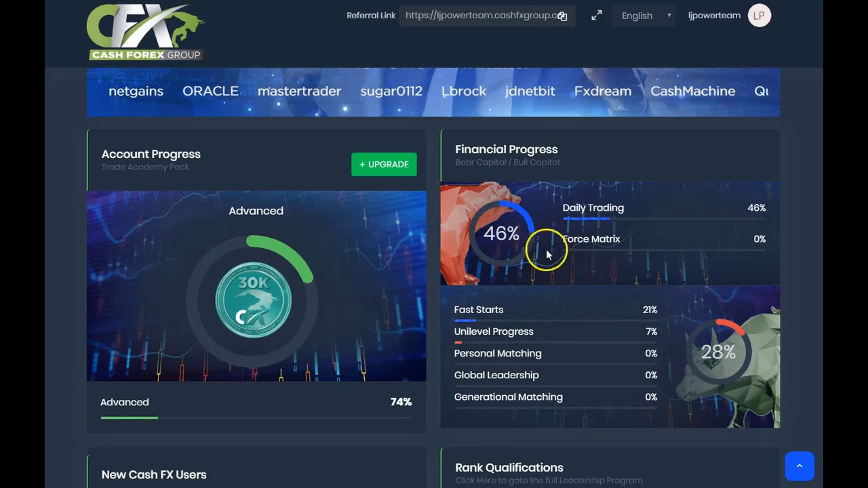Click the Unilevel Progress row
The image size is (868, 488).
pos(555,333)
